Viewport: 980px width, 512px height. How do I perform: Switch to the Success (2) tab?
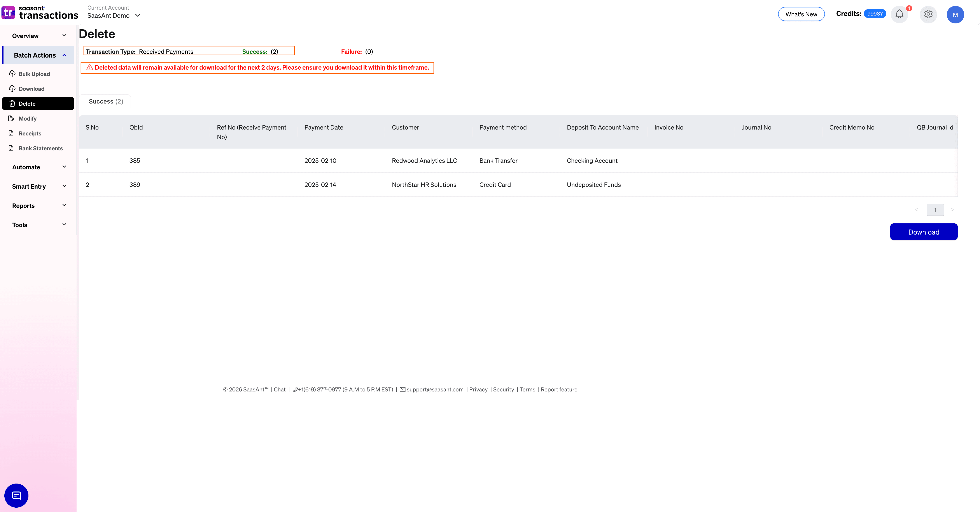point(106,101)
